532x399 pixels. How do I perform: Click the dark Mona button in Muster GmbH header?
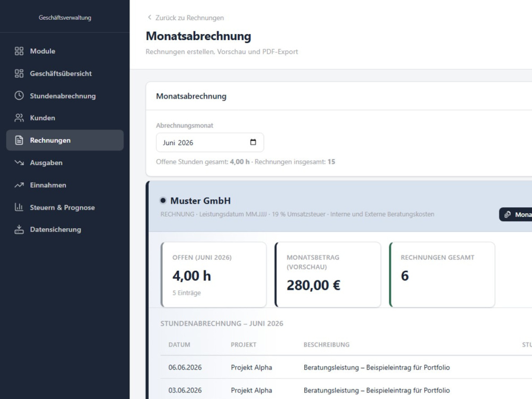click(x=516, y=214)
